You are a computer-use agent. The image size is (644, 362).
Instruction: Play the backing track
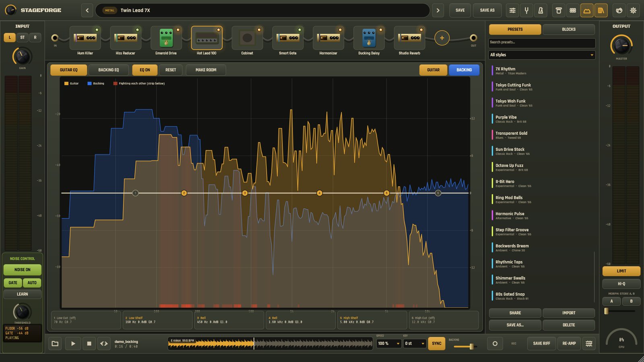[73, 343]
